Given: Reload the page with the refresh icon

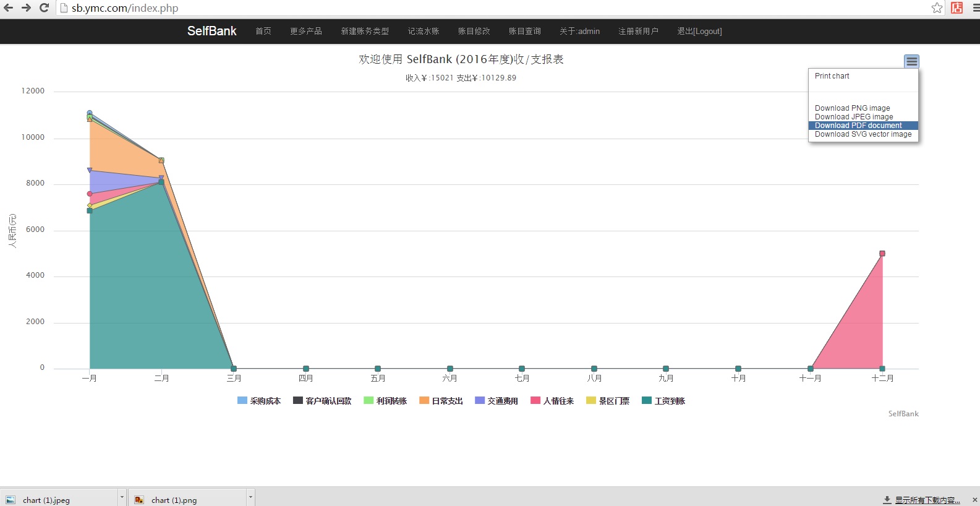Looking at the screenshot, I should [44, 8].
